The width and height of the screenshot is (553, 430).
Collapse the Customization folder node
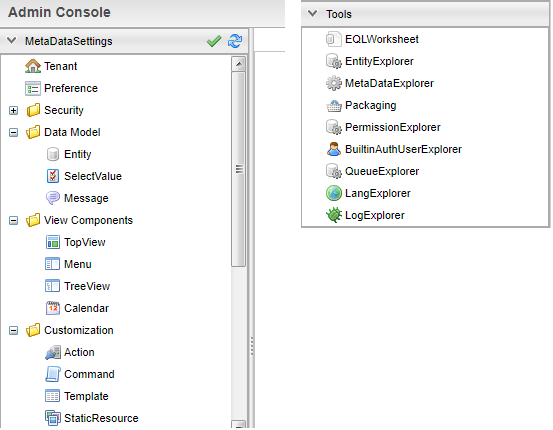(13, 331)
